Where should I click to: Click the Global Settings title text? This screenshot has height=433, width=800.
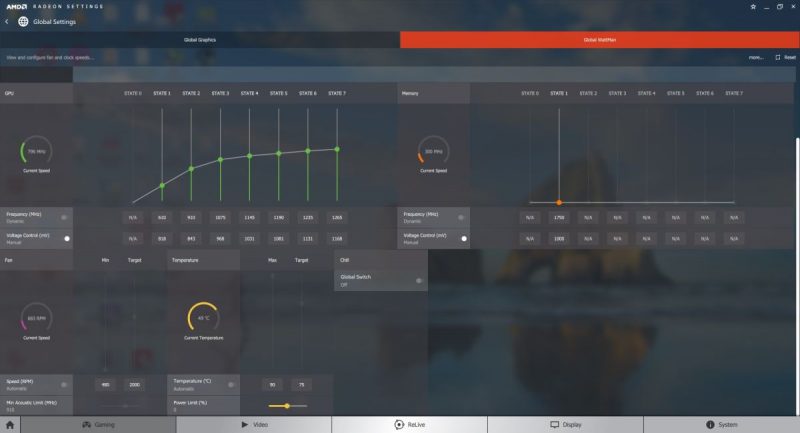click(55, 21)
